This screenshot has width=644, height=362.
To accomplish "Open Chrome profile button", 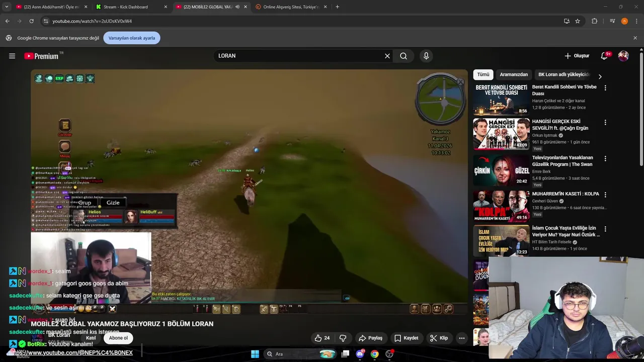I will pyautogui.click(x=624, y=21).
